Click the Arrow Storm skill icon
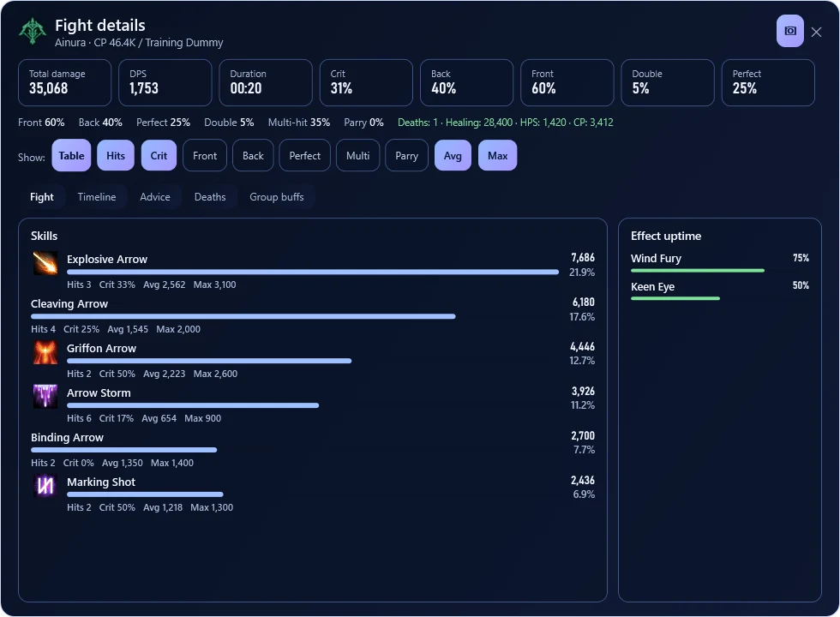This screenshot has width=840, height=617. pyautogui.click(x=45, y=397)
